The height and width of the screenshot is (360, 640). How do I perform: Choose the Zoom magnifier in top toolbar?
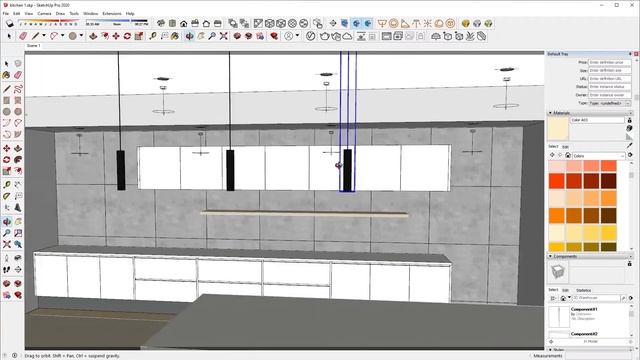coord(212,36)
